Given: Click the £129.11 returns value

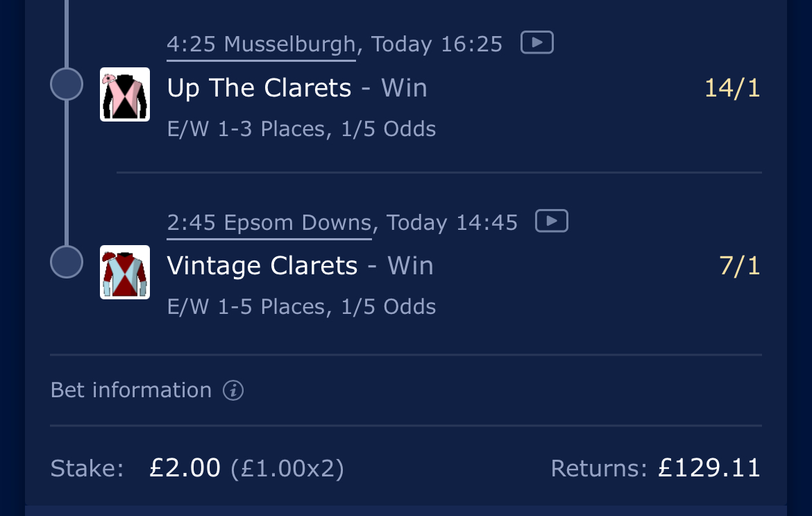Looking at the screenshot, I should (x=709, y=468).
